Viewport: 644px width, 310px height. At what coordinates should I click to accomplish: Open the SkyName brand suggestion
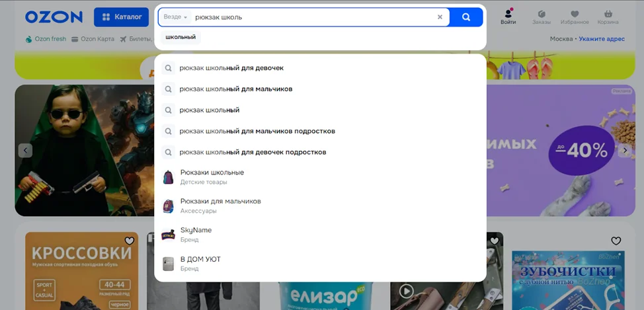pos(196,234)
